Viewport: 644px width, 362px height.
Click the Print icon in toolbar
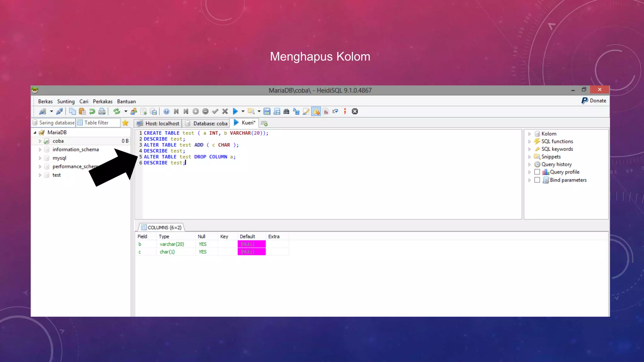point(102,111)
